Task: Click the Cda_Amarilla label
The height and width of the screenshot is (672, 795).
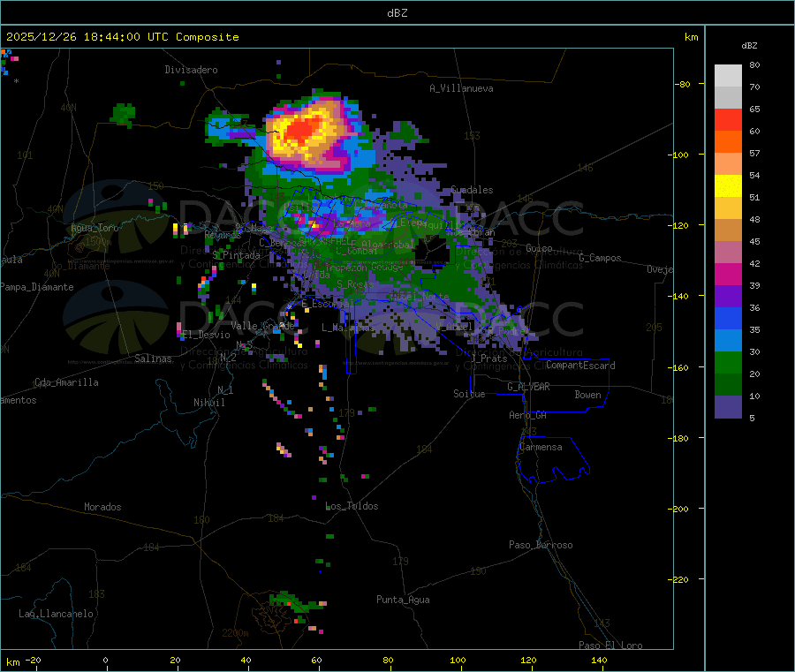Action: (66, 382)
